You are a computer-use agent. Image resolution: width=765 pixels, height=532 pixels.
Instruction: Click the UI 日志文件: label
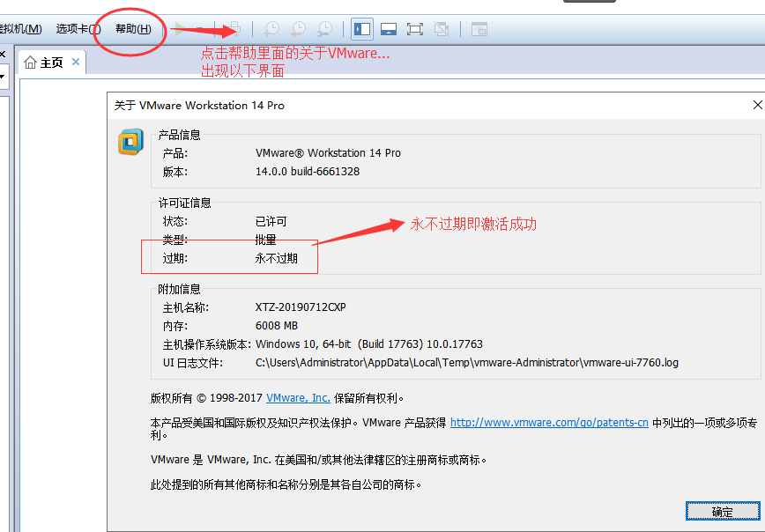point(193,363)
